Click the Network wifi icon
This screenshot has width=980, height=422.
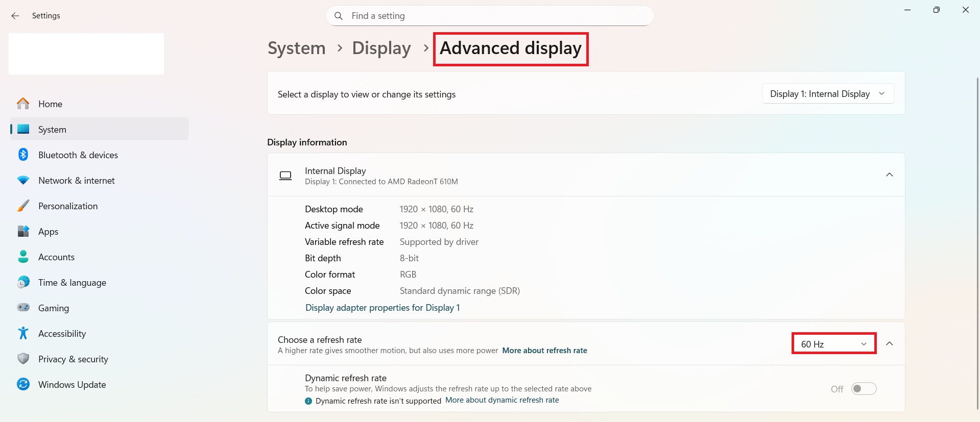pyautogui.click(x=23, y=180)
